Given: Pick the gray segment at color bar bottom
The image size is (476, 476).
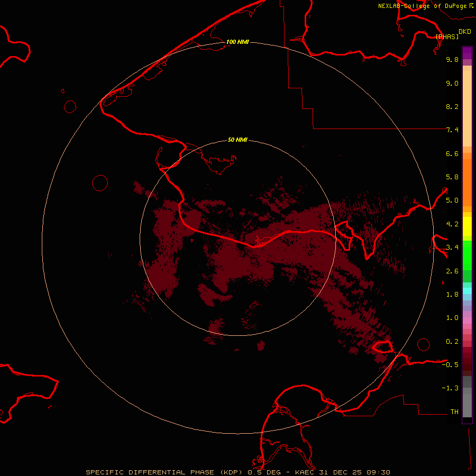Looking at the screenshot, I should click(467, 405).
